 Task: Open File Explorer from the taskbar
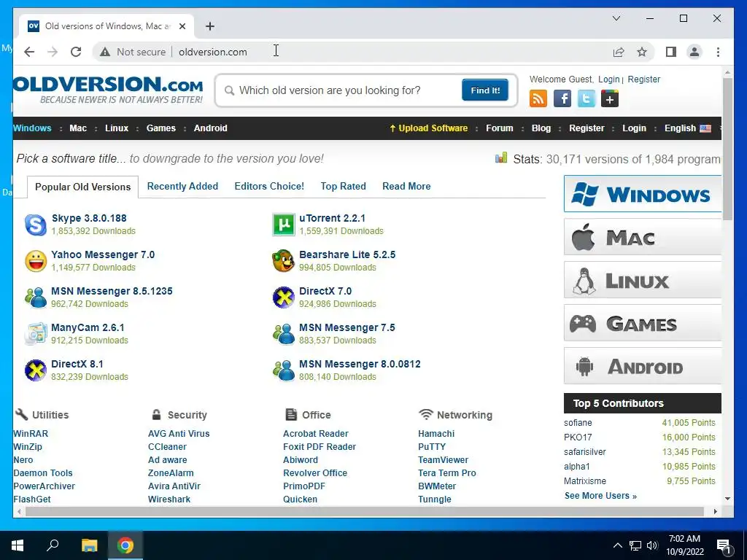coord(89,545)
